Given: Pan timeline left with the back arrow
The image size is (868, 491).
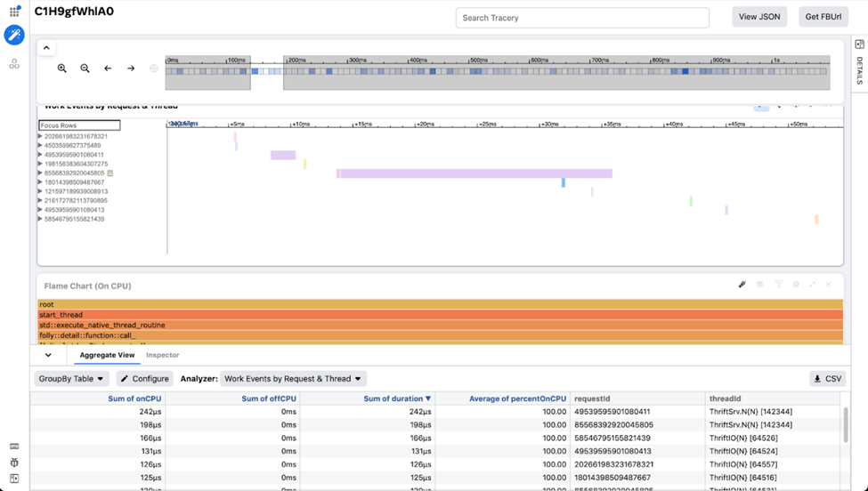Looking at the screenshot, I should (108, 68).
